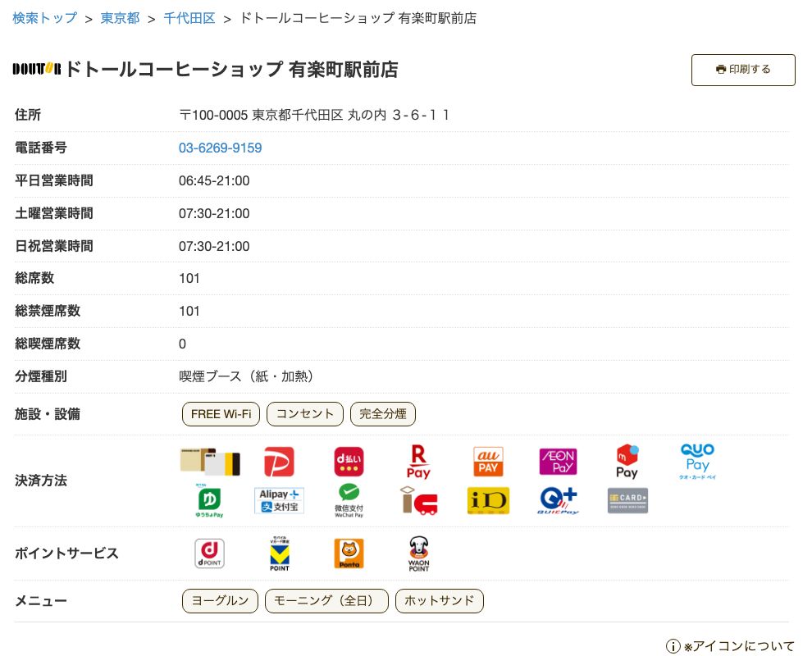Click the d POINT service icon

point(210,553)
